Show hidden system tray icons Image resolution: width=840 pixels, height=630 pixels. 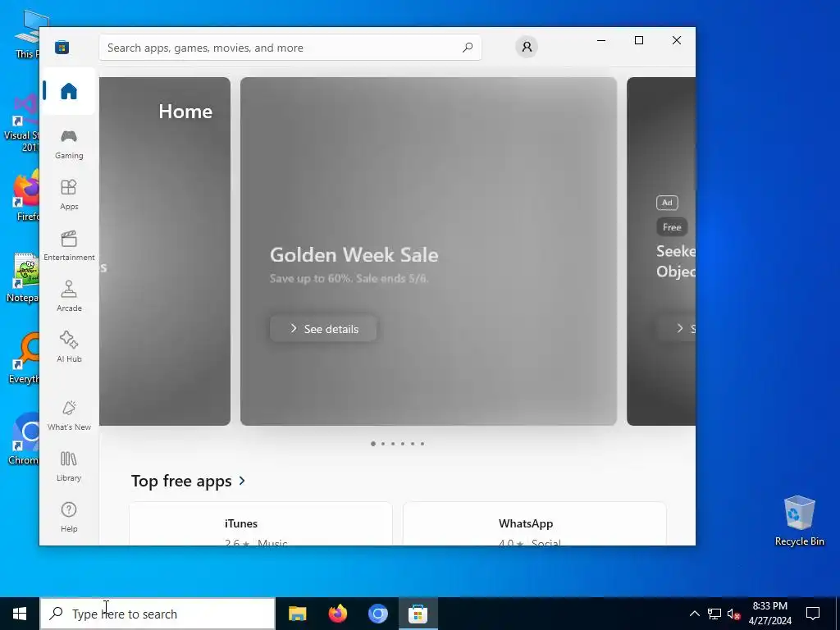coord(694,614)
